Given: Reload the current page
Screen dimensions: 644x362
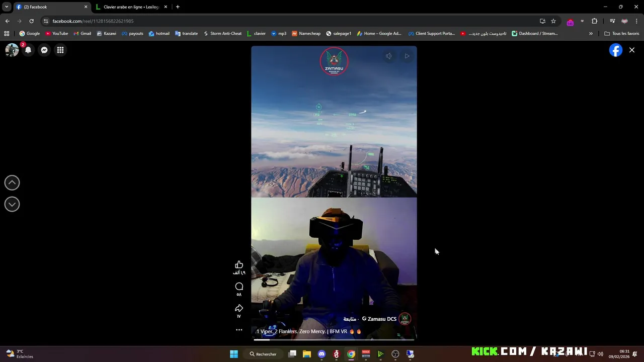Looking at the screenshot, I should tap(31, 21).
